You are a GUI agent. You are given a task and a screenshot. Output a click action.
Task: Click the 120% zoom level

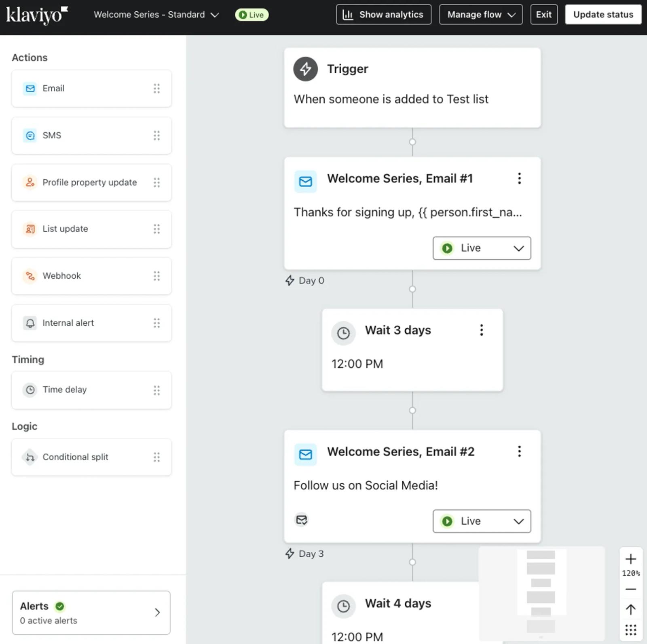point(630,573)
